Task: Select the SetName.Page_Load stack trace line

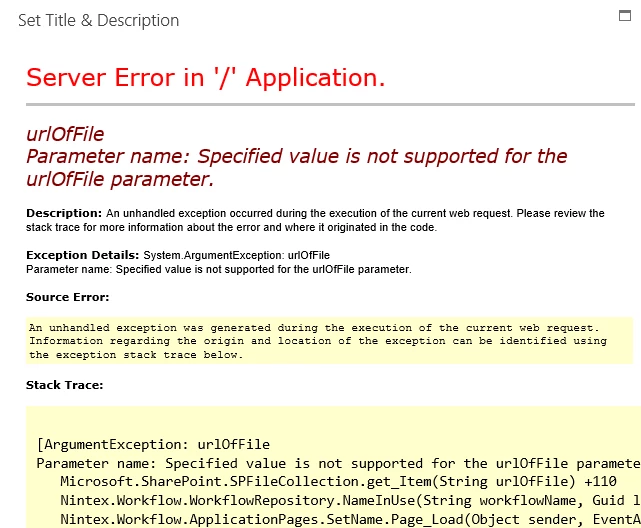Action: click(350, 519)
